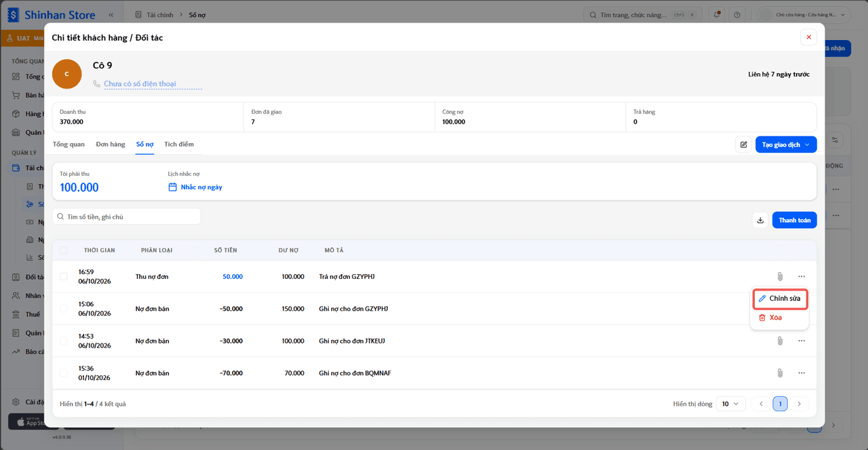Tick the checkbox for the 15:36 transaction row

point(64,373)
